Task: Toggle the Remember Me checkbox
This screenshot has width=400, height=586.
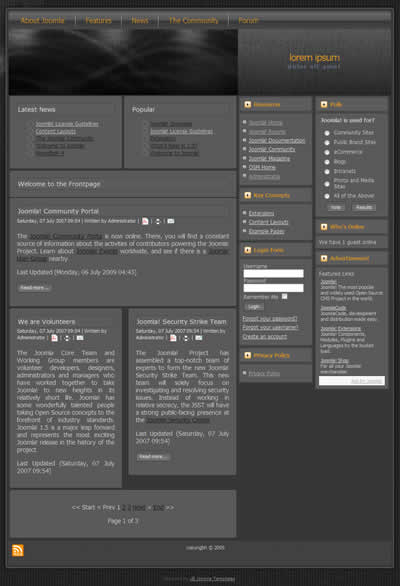Action: [284, 296]
